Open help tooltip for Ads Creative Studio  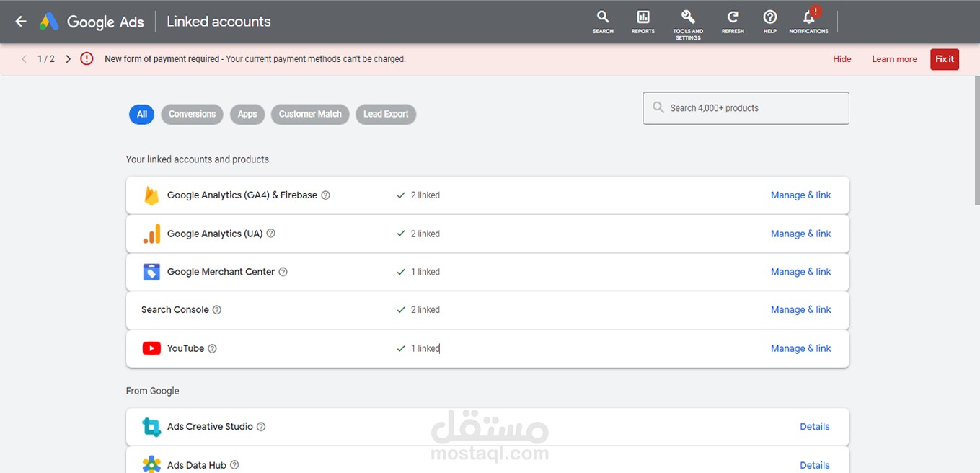pos(261,427)
